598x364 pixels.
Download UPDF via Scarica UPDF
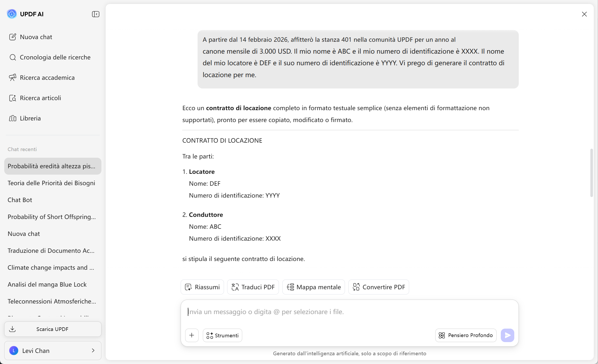52,329
